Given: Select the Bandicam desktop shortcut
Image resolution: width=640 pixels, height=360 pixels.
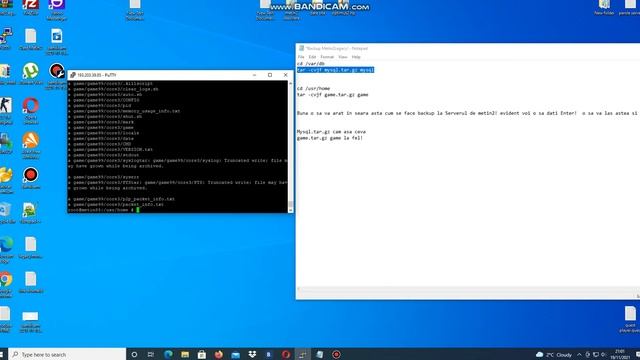Looking at the screenshot, I should (x=31, y=178).
